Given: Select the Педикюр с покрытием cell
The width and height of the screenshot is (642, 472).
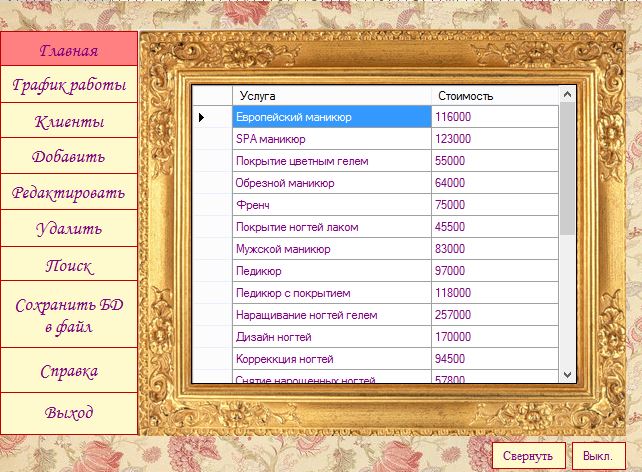Looking at the screenshot, I should point(332,293).
